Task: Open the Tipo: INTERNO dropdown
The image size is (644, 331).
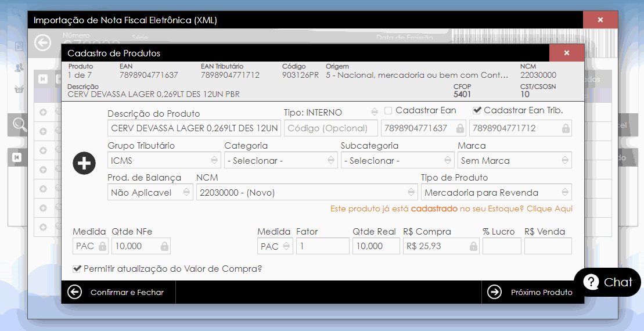Action: point(331,112)
